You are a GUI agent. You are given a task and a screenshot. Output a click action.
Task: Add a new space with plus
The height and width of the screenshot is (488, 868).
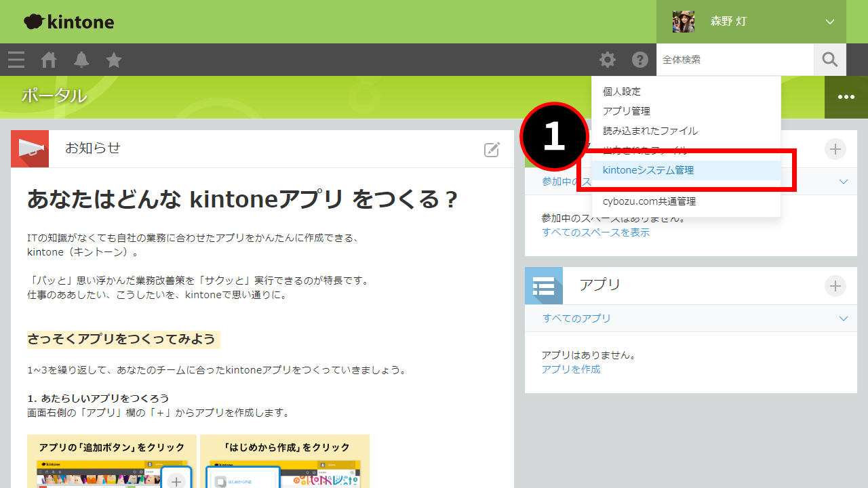[835, 149]
